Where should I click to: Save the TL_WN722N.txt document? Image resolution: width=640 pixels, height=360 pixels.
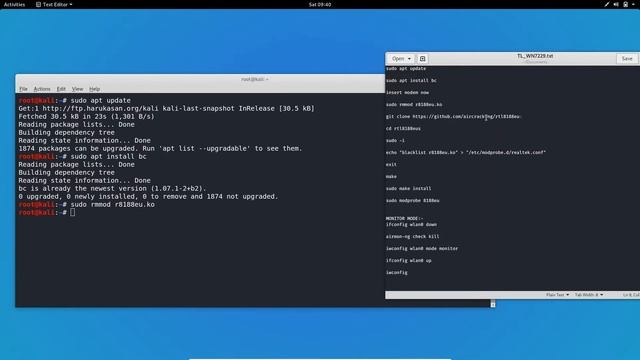tap(627, 59)
